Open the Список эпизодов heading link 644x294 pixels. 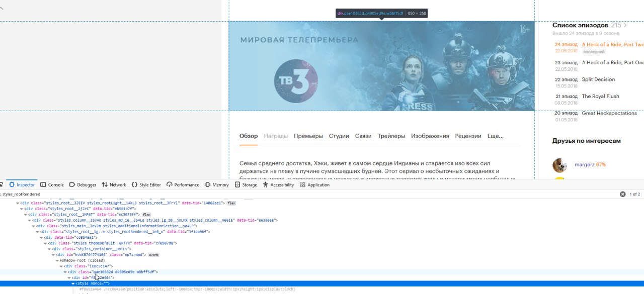[x=580, y=25]
